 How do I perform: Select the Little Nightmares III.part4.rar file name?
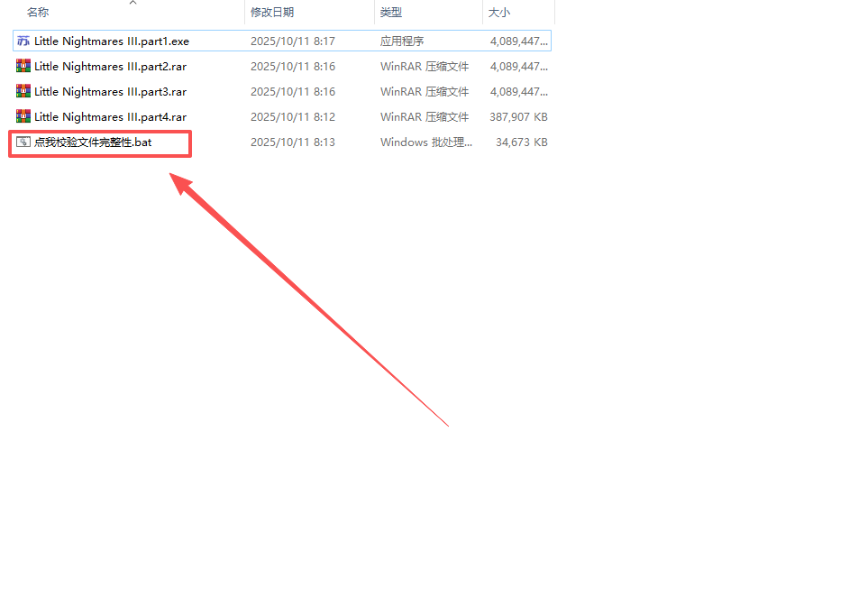point(110,116)
